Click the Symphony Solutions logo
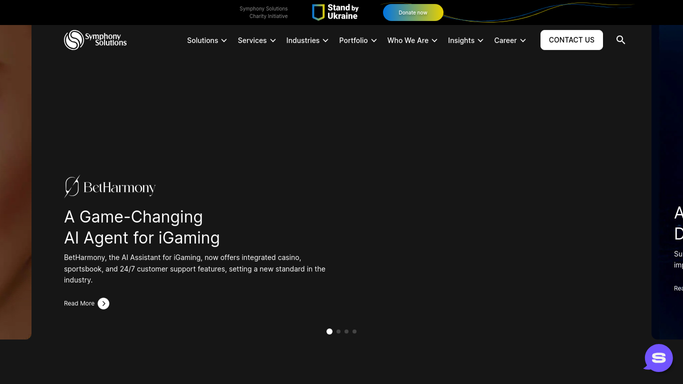This screenshot has width=683, height=384. pos(95,40)
